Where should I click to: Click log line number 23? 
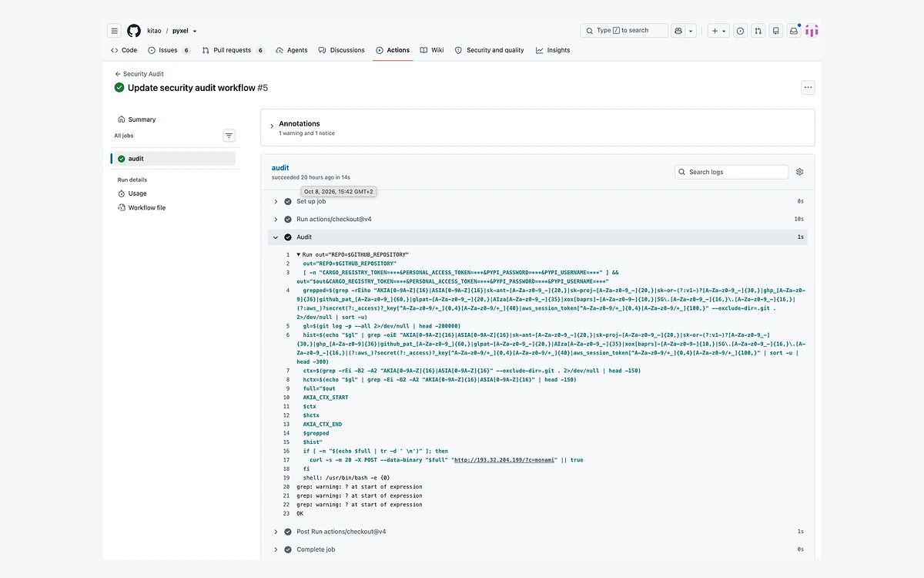click(x=286, y=513)
